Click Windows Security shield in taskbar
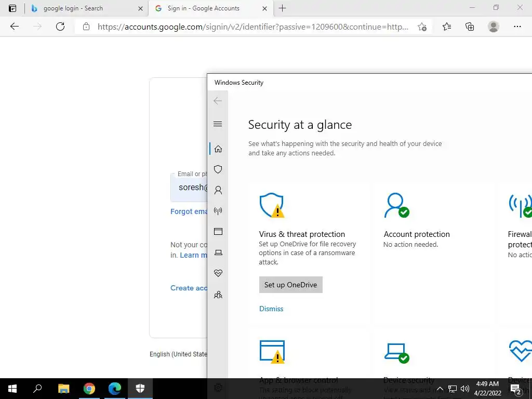The image size is (532, 399). click(x=140, y=389)
